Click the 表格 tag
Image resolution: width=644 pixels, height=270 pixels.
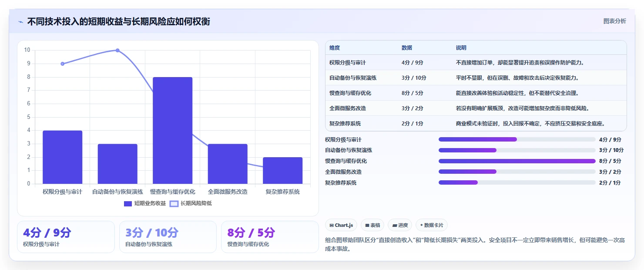pos(372,225)
